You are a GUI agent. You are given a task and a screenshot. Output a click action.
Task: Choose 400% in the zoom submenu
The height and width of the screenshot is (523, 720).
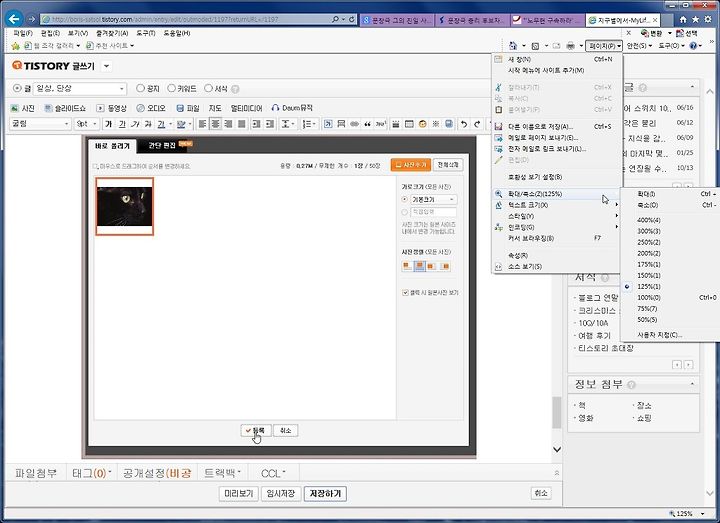point(648,220)
